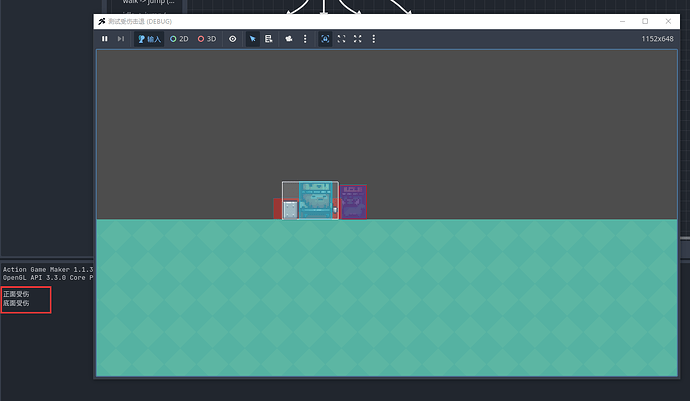Screen dimensions: 690x401
Task: Select the 输入 input mode button
Action: pyautogui.click(x=149, y=39)
